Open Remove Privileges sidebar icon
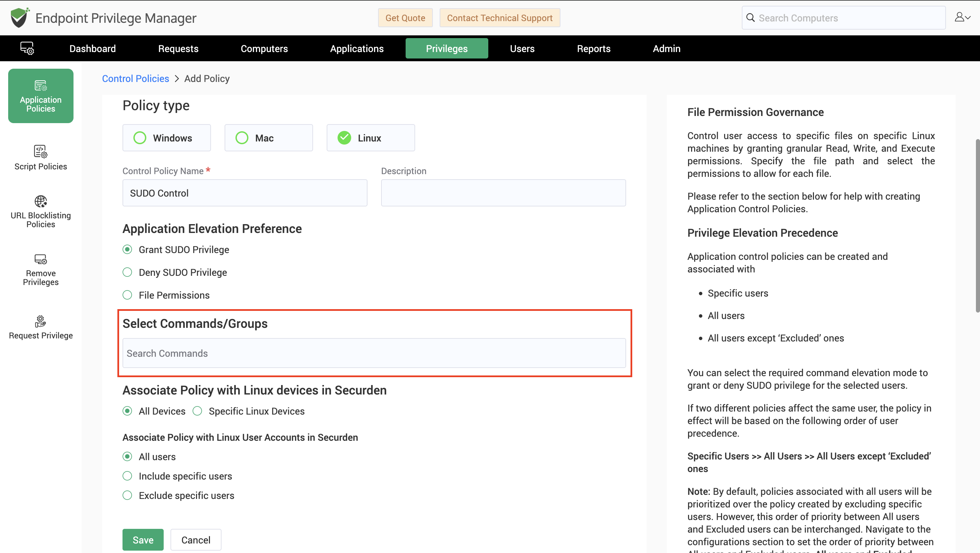 pyautogui.click(x=41, y=259)
